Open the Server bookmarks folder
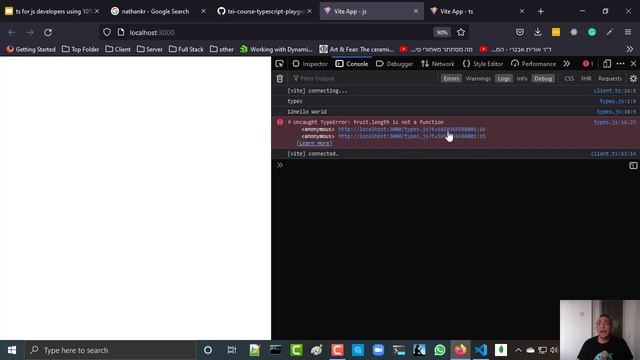The height and width of the screenshot is (360, 640). click(150, 49)
